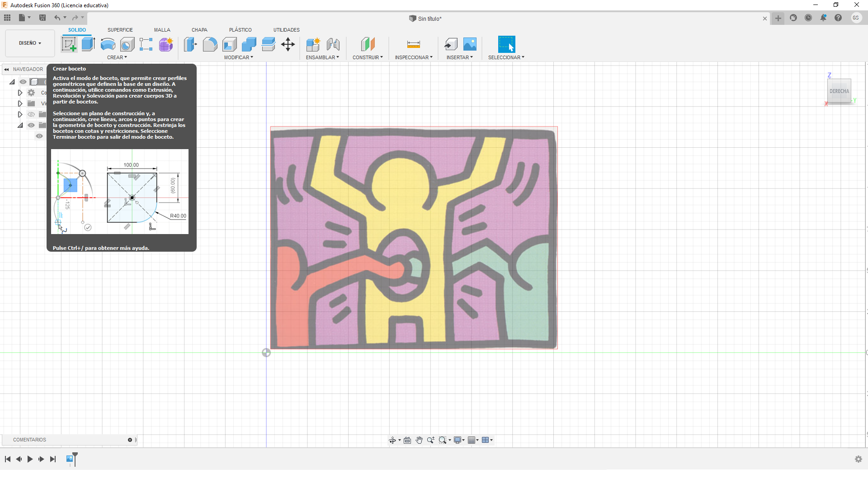Screen dimensions: 868x488
Task: Switch to the MALLA tab
Action: 162,30
